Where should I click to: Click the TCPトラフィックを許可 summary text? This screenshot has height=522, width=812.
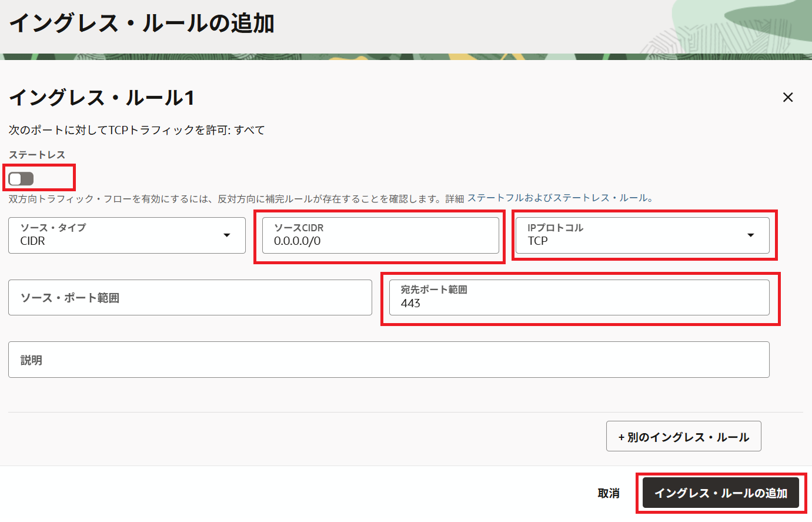coord(136,130)
